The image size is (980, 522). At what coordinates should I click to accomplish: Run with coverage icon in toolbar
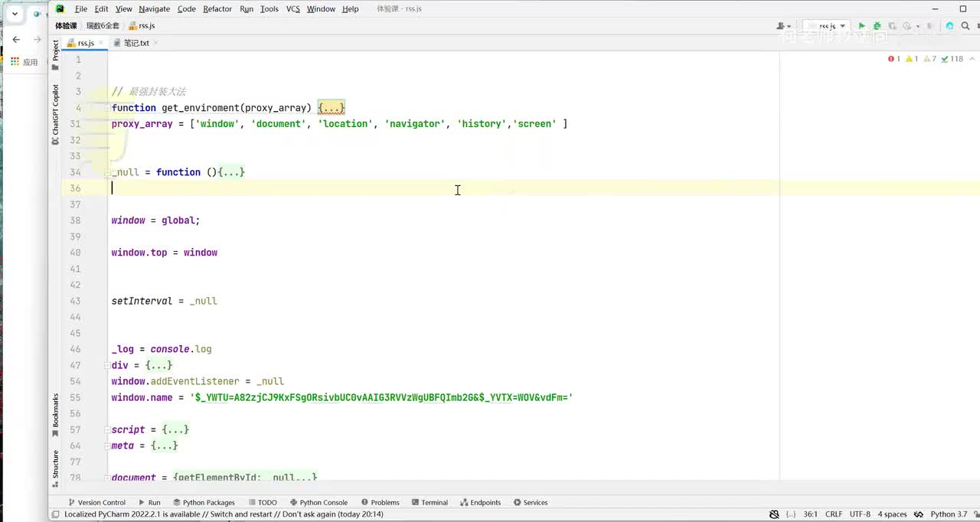892,26
